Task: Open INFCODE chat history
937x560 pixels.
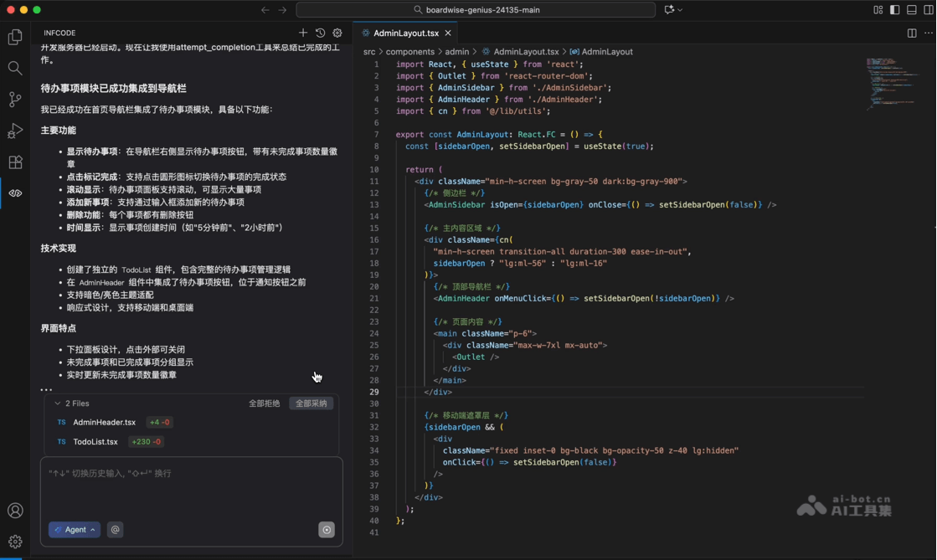Action: tap(320, 32)
